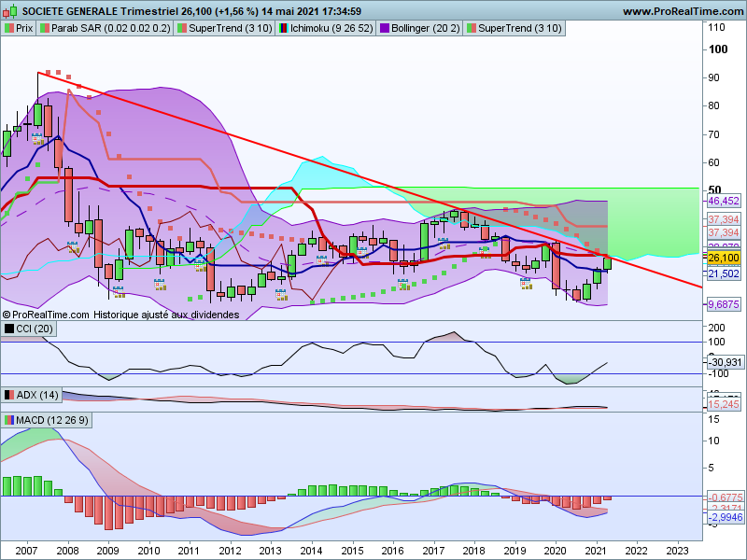Click the 70 level on the price axis
The image size is (747, 560).
[713, 134]
